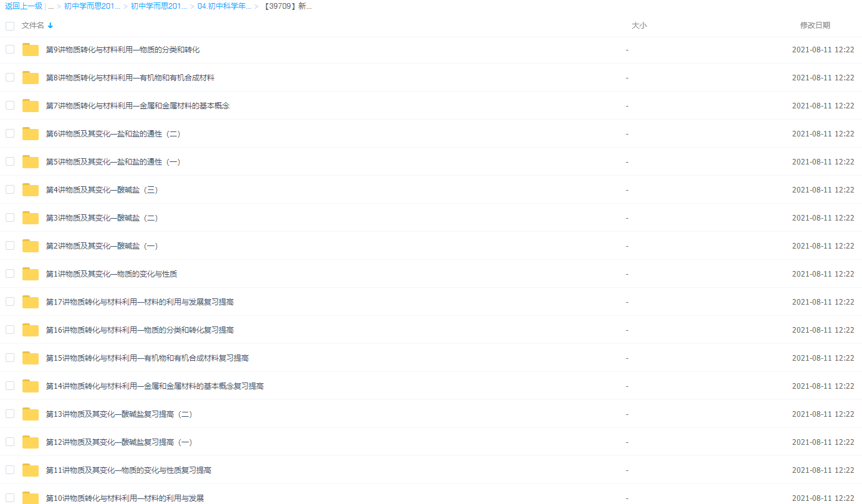Click folder icon beside 第5讲 盐和盐的通性（一）
The width and height of the screenshot is (862, 504).
30,162
